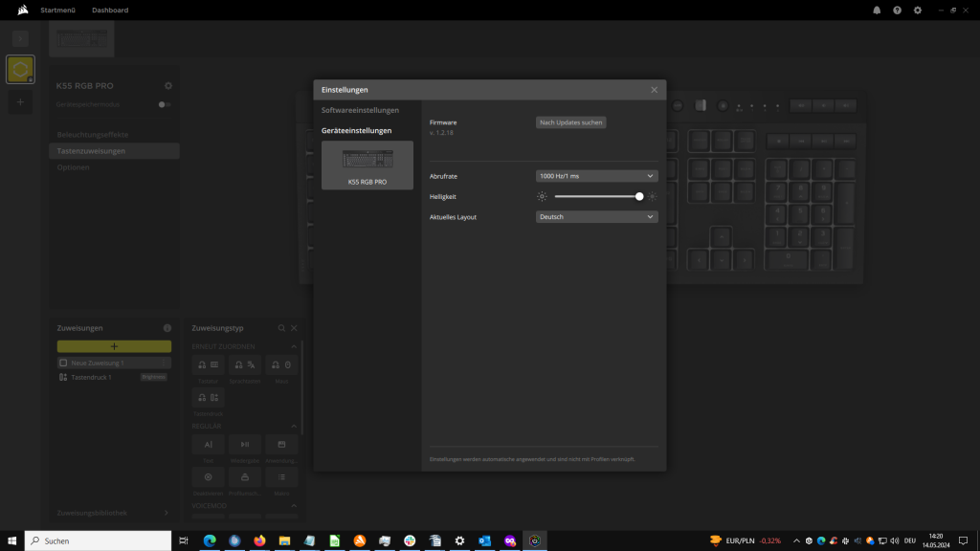
Task: Toggle the Gerätespeichermodus switch
Action: pos(165,104)
